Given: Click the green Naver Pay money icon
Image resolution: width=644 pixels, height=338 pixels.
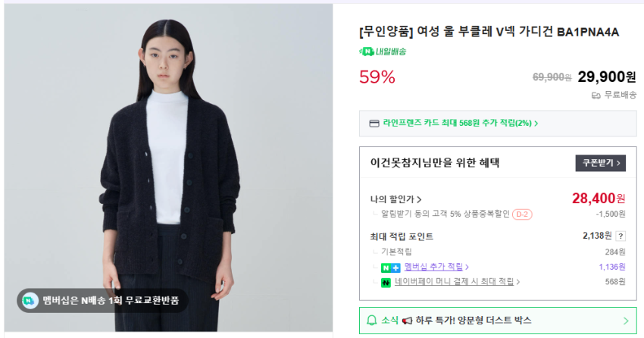Looking at the screenshot, I should [x=386, y=283].
